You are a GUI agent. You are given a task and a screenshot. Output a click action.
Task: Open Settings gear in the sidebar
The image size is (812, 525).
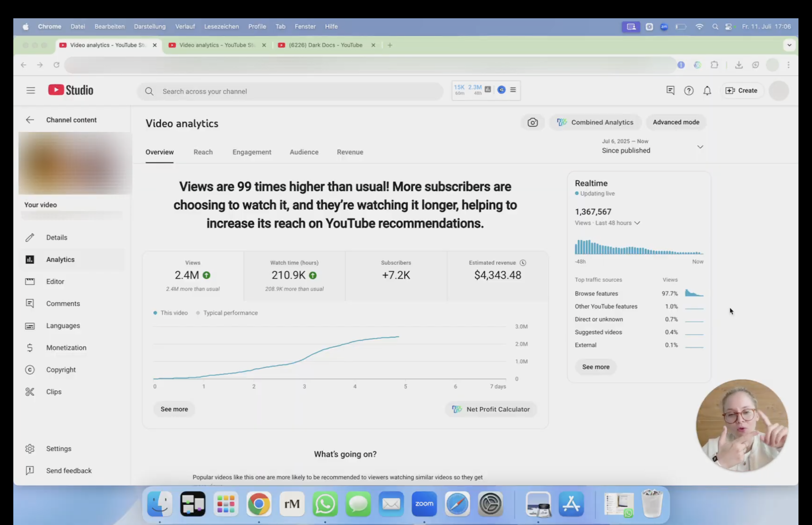(x=30, y=449)
